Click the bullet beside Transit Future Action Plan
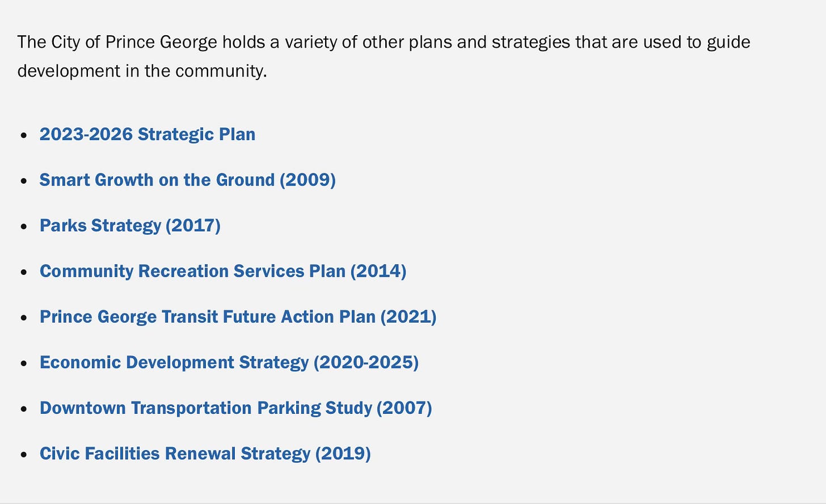 (23, 318)
